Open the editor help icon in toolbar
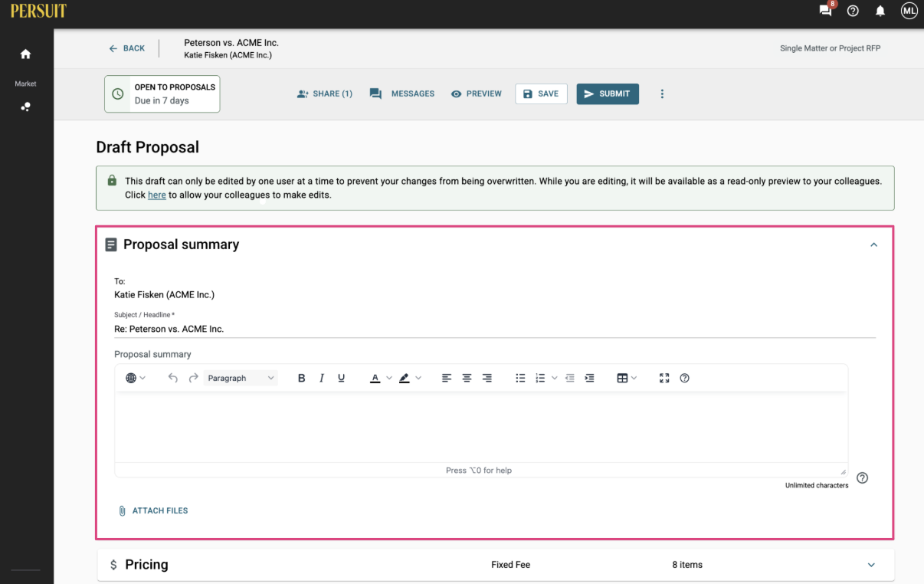Image resolution: width=924 pixels, height=584 pixels. click(685, 378)
